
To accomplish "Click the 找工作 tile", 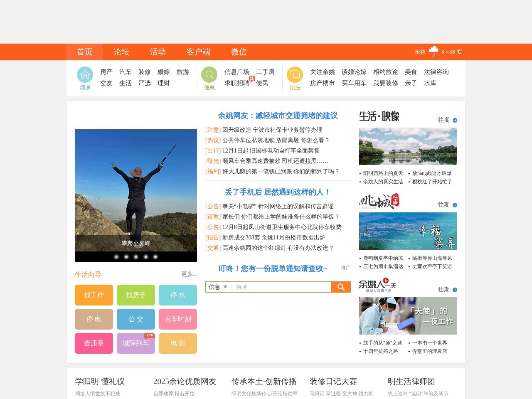I will coord(94,295).
